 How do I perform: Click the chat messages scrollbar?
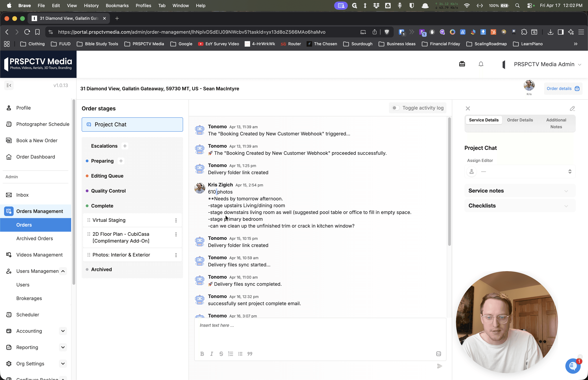pos(449,182)
